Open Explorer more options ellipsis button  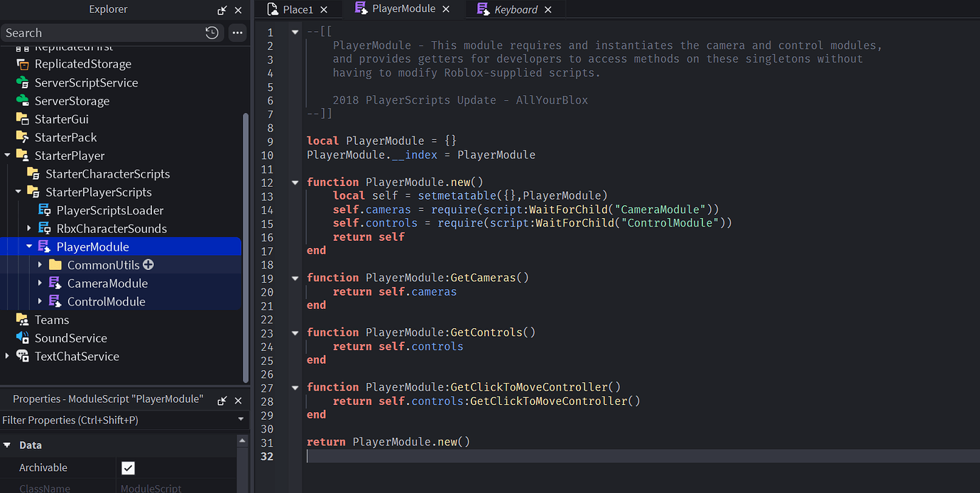[237, 33]
